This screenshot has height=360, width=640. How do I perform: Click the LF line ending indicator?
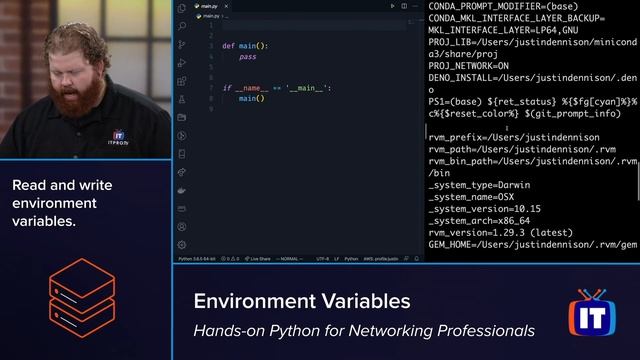click(337, 259)
